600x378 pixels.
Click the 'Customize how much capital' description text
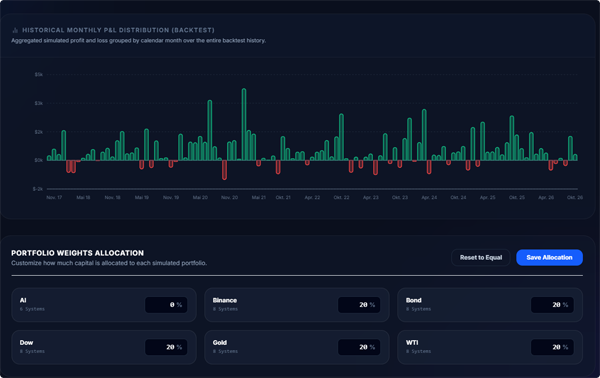click(x=109, y=263)
